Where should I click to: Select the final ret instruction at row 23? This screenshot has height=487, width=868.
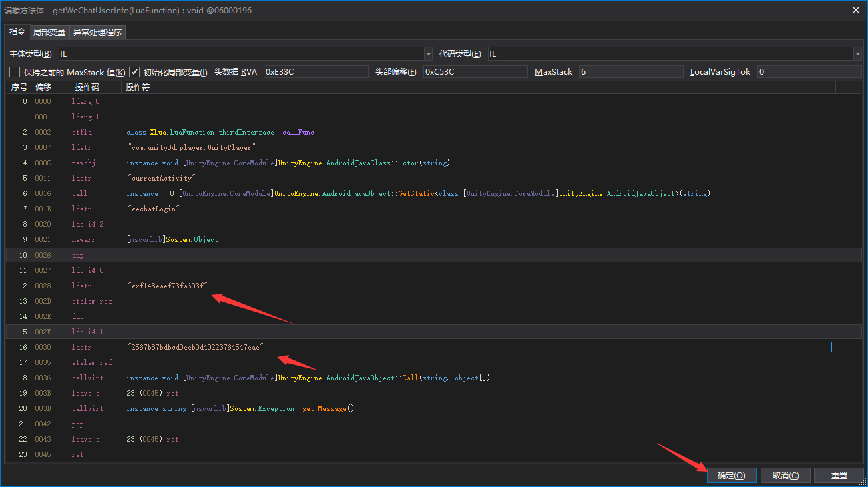pyautogui.click(x=77, y=454)
